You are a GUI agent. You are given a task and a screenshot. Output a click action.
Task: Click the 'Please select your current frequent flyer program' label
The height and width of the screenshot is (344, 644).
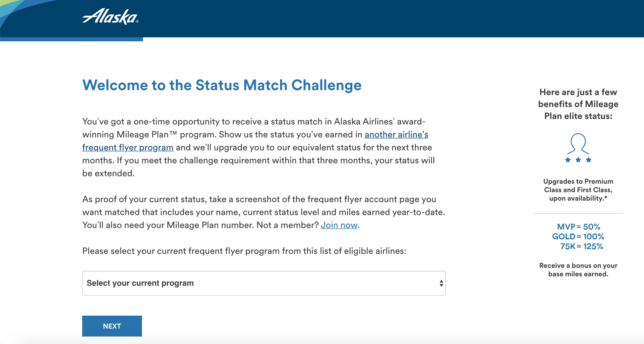click(244, 251)
